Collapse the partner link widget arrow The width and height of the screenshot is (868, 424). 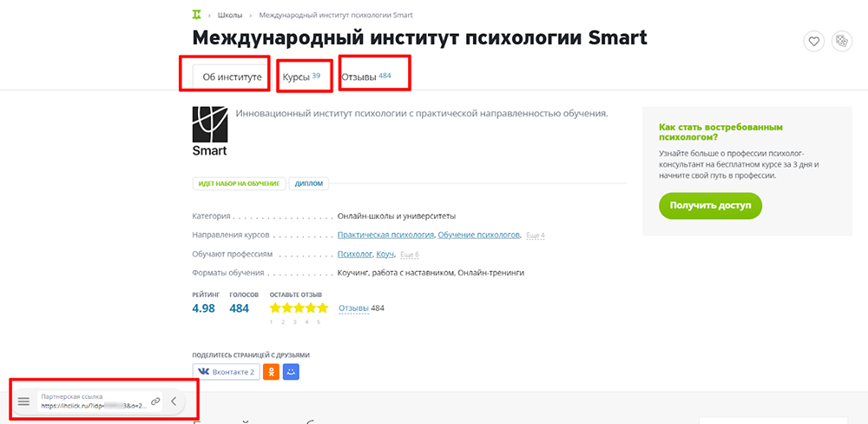tap(174, 401)
